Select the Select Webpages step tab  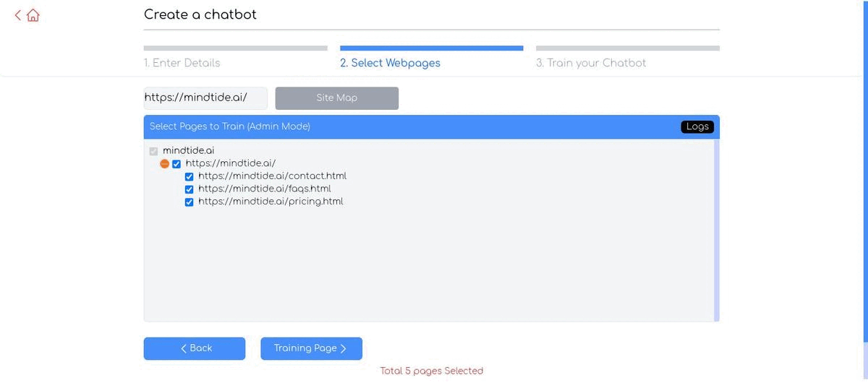tap(390, 63)
